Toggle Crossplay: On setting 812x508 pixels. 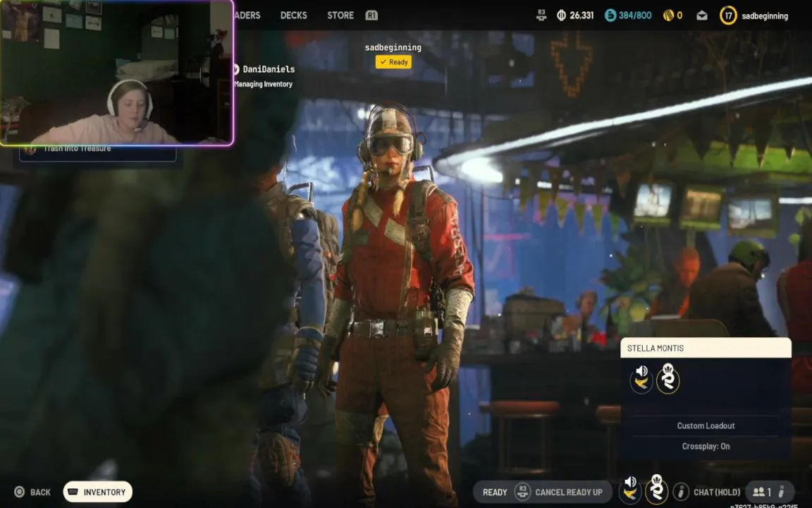point(706,447)
